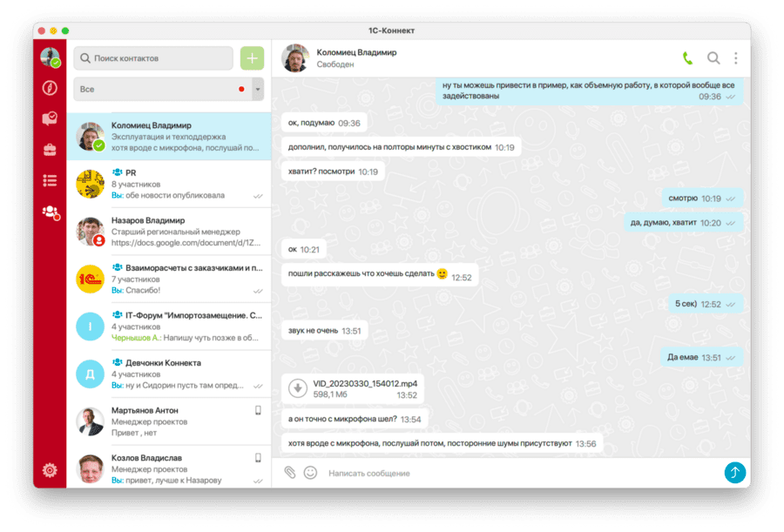The image size is (784, 532).
Task: Click Коломиец Владимир avatar in chat header
Action: coord(295,58)
